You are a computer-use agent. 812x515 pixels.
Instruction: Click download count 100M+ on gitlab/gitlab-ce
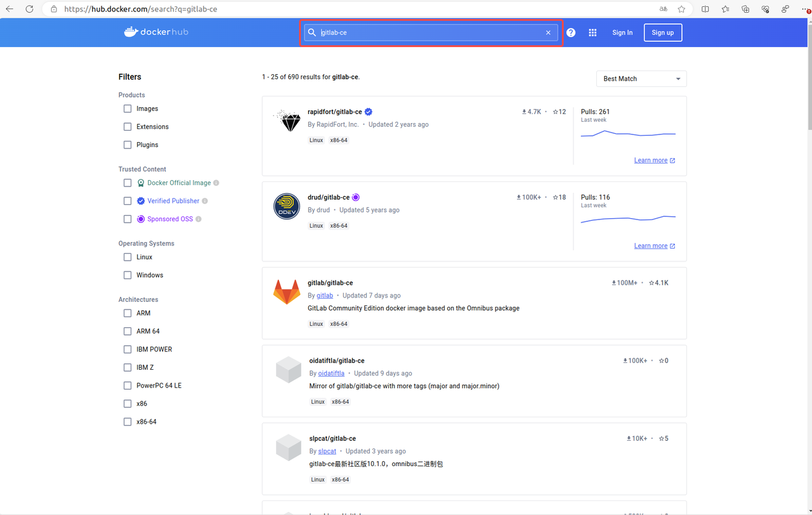coord(625,283)
